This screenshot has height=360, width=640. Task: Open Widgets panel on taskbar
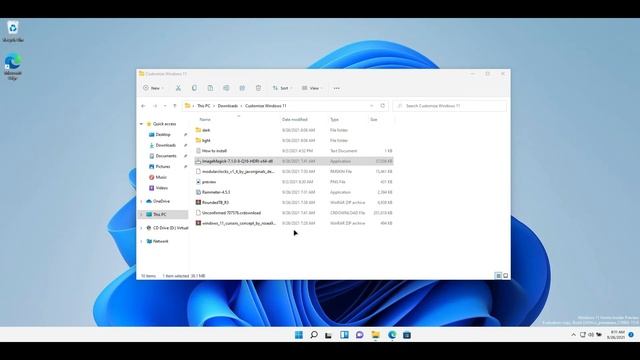344,335
